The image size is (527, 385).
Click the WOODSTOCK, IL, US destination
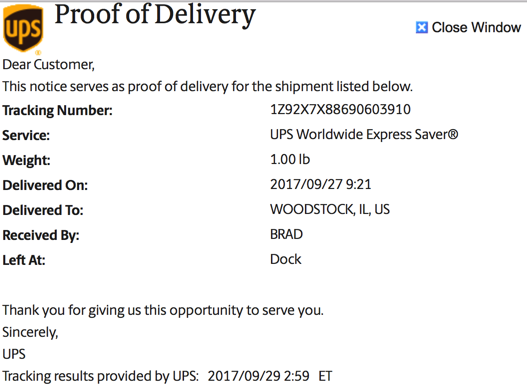pos(330,209)
